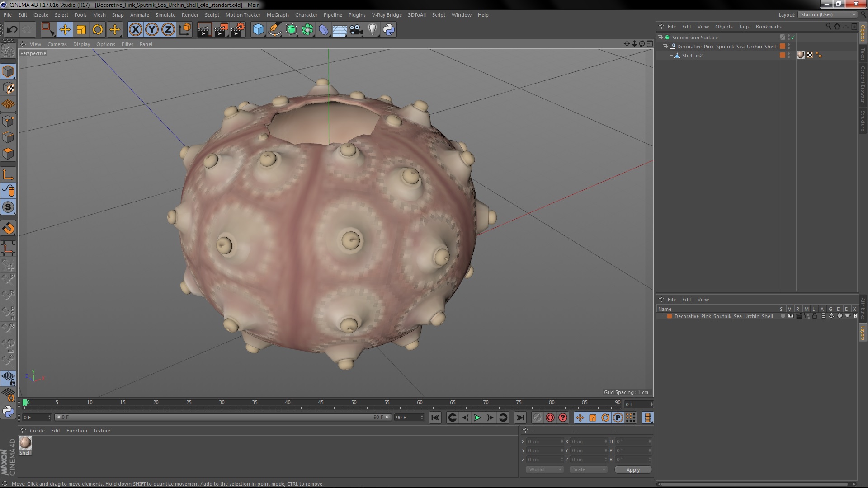The height and width of the screenshot is (488, 868).
Task: Collapse the Subdivision Surface tree item
Action: coord(660,37)
